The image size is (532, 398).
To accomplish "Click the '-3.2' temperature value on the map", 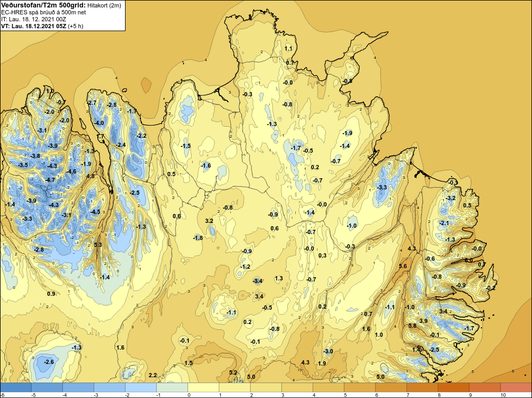I will coord(451,198).
